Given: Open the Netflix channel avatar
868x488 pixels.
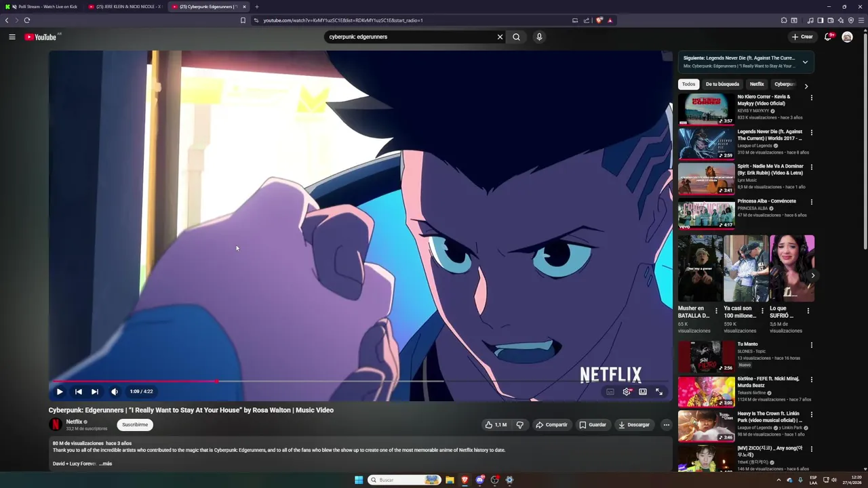Looking at the screenshot, I should click(x=55, y=425).
